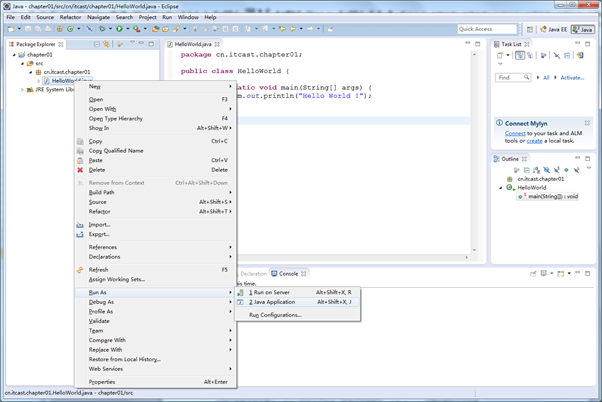The image size is (602, 402).
Task: Open the Debug button dropdown arrow
Action: pos(110,29)
